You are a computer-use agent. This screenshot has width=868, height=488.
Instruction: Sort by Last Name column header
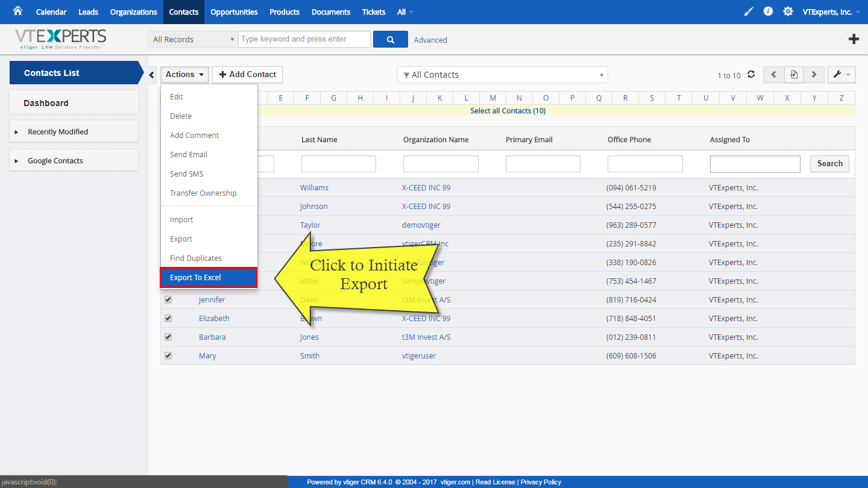coord(319,139)
